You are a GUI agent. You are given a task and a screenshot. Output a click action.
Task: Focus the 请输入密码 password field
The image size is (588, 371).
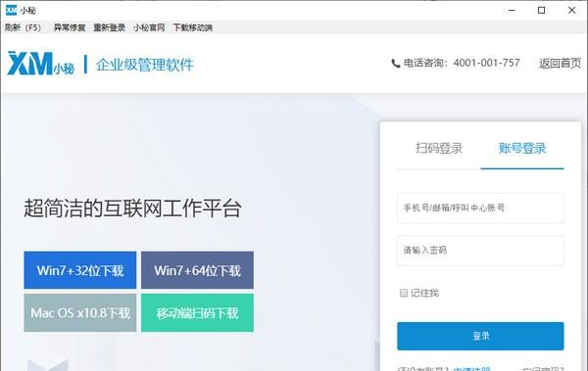(480, 251)
